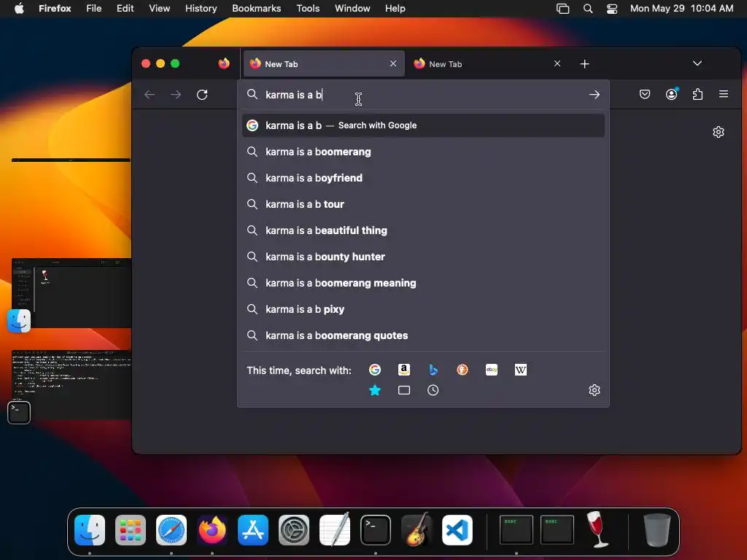This screenshot has height=560, width=747.
Task: Open GarageBand from the Dock
Action: click(x=417, y=530)
